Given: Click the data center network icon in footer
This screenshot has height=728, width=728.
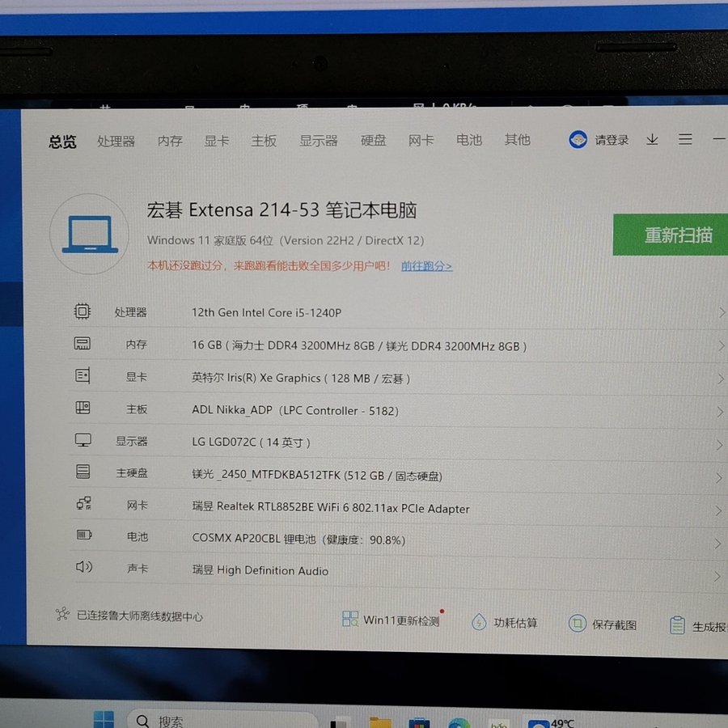Looking at the screenshot, I should (62, 614).
